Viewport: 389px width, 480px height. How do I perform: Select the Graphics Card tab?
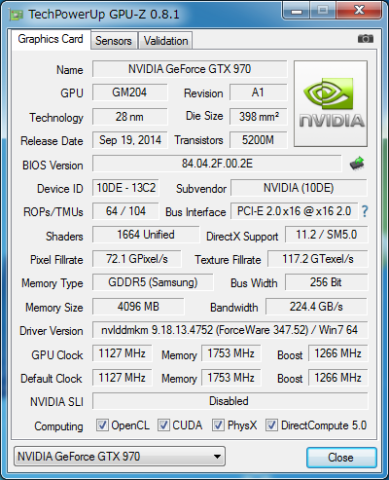(x=50, y=39)
